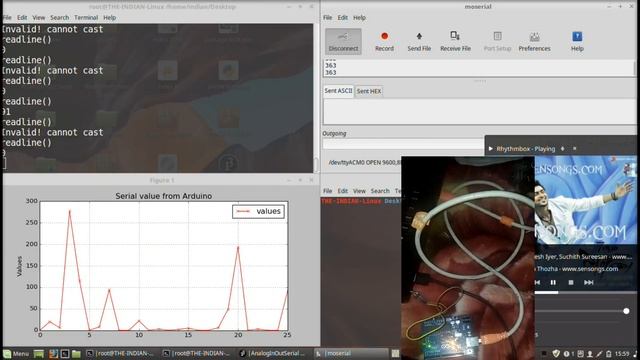This screenshot has width=640, height=360.
Task: Click the clock showing 15:59
Action: point(622,354)
